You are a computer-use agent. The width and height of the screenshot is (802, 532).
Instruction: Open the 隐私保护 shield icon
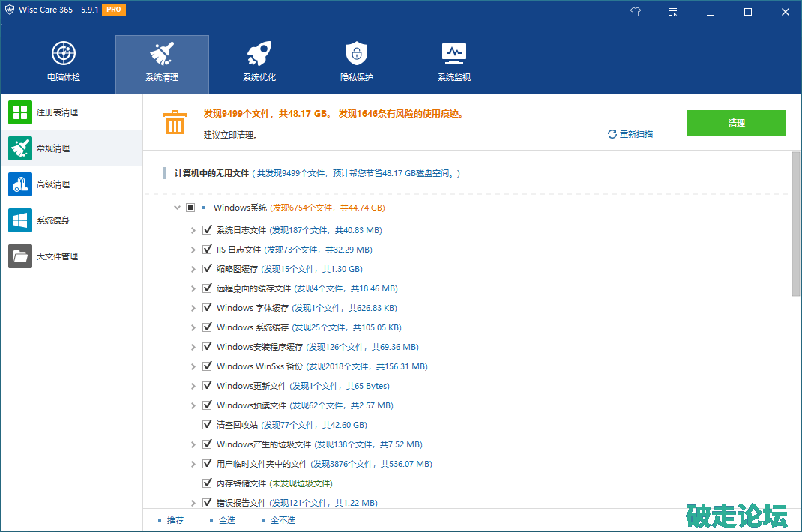coord(357,54)
